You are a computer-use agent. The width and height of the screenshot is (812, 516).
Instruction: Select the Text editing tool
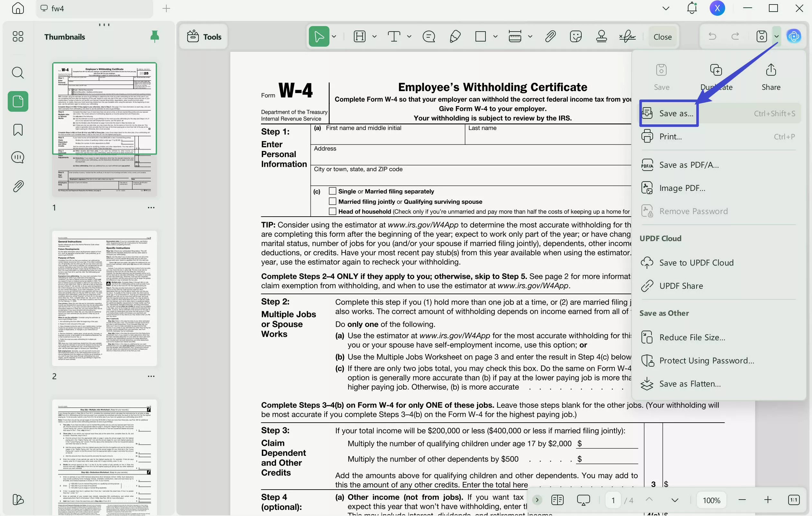point(394,36)
